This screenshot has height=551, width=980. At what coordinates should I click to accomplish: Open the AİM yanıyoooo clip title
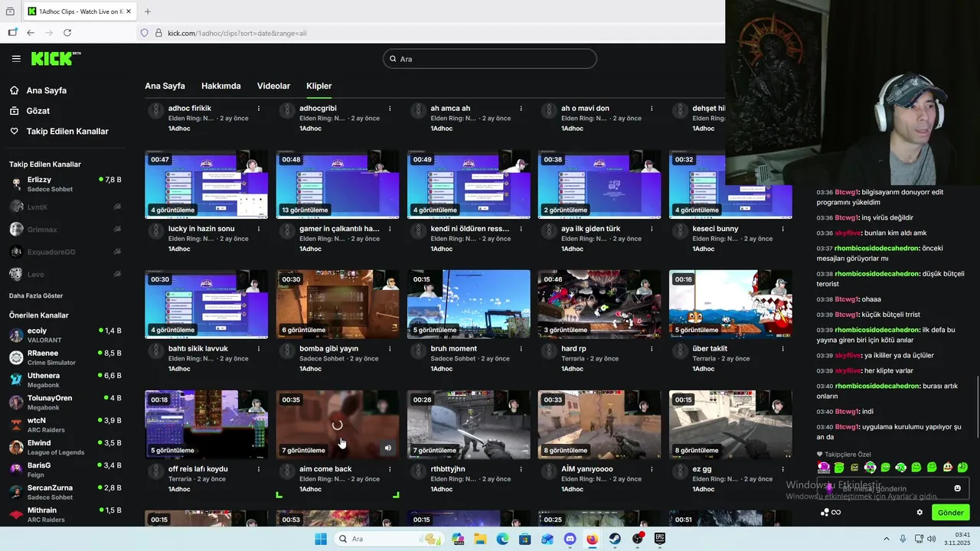(x=587, y=469)
